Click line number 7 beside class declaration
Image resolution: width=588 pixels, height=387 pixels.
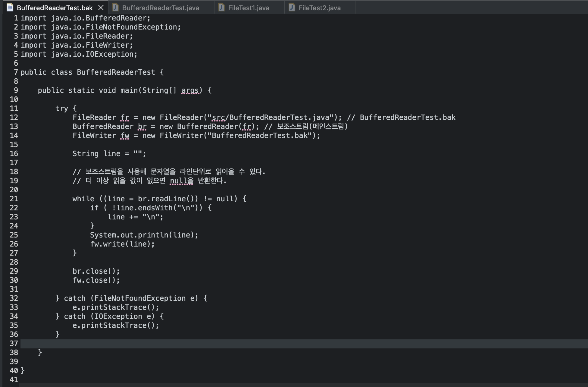pyautogui.click(x=16, y=72)
